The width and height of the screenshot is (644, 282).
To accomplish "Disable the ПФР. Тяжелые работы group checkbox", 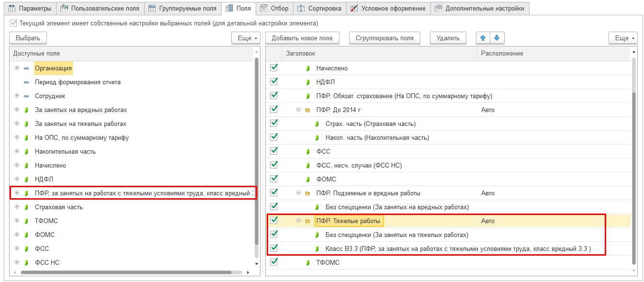I will [x=274, y=221].
